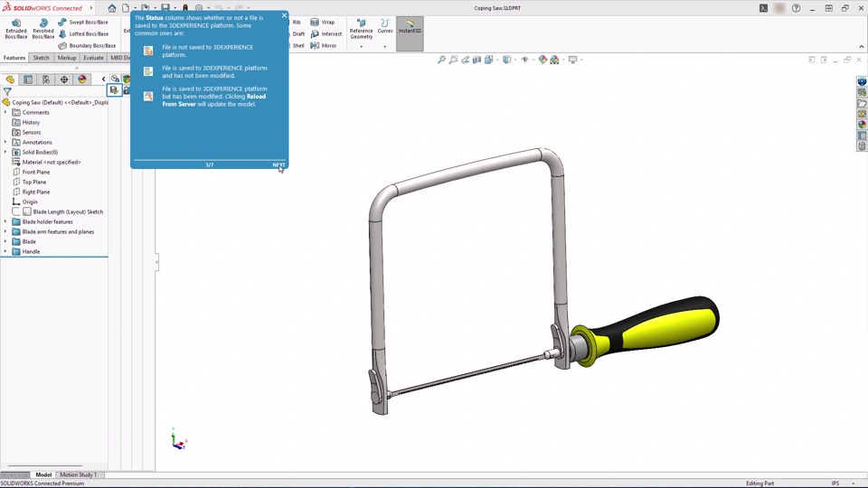Viewport: 868px width, 488px height.
Task: Click the Swept Boss/Base icon
Action: (x=62, y=22)
